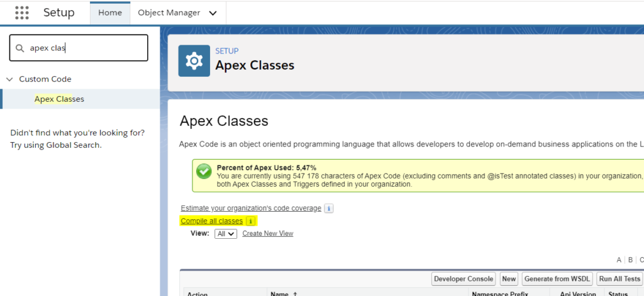The width and height of the screenshot is (644, 296).
Task: Click the magnifier icon in Quick Find
Action: (x=19, y=48)
